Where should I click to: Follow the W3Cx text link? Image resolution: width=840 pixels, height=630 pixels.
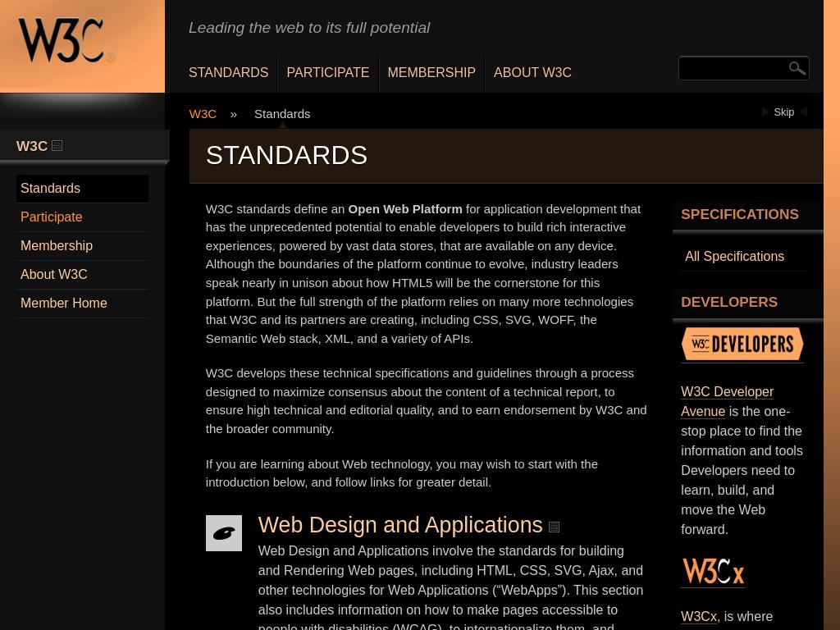click(x=699, y=617)
